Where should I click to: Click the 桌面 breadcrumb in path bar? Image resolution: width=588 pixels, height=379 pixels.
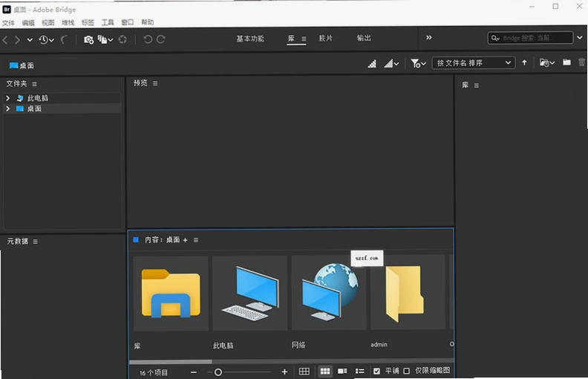pos(22,65)
